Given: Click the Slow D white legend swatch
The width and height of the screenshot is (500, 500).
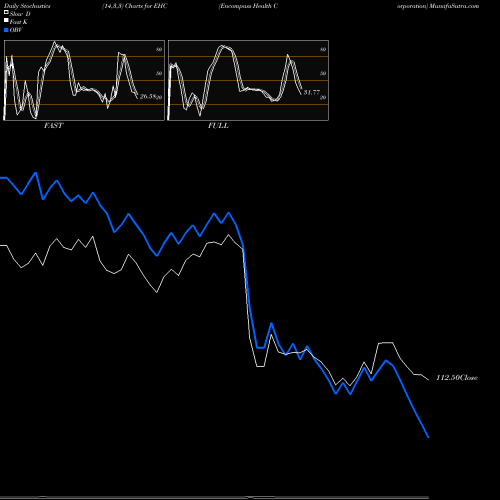Looking at the screenshot, I should point(6,13).
